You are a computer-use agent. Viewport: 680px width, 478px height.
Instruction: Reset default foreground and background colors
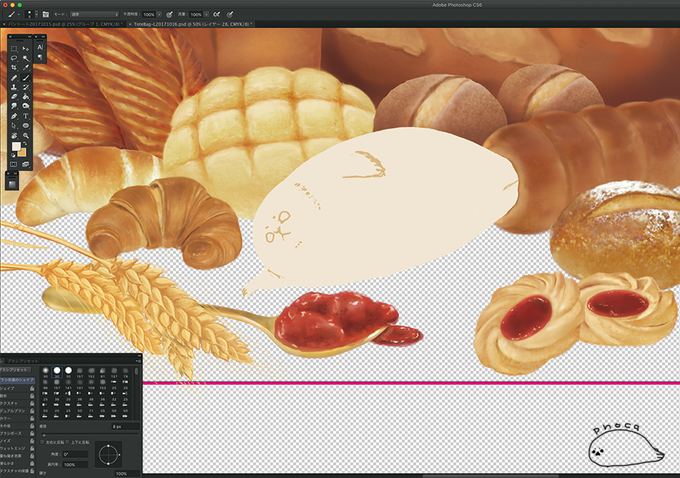(13, 155)
